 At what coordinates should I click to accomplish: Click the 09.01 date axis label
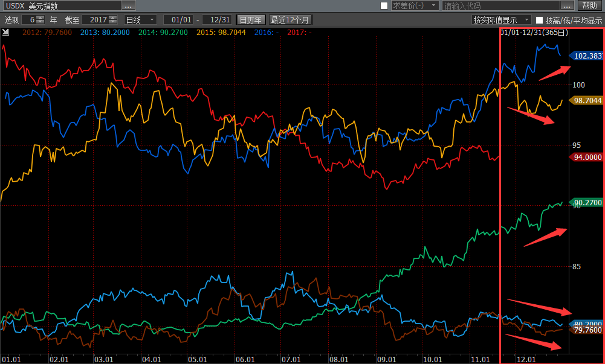point(386,359)
